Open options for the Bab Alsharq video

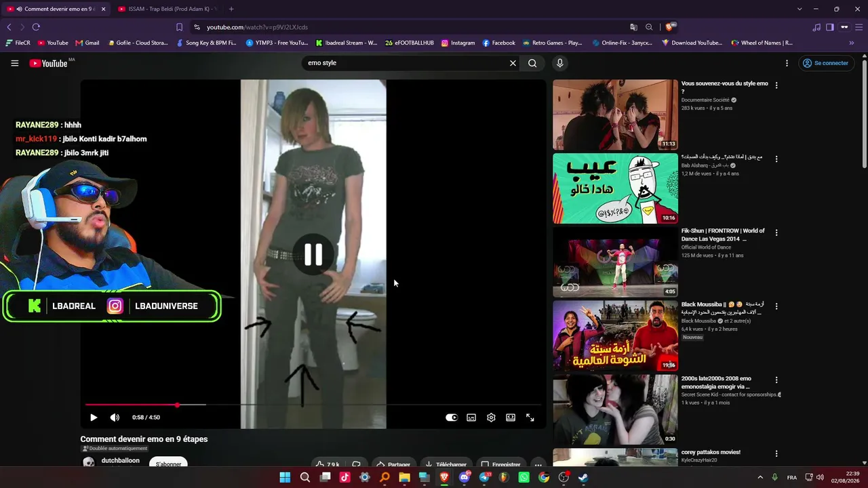coord(776,159)
